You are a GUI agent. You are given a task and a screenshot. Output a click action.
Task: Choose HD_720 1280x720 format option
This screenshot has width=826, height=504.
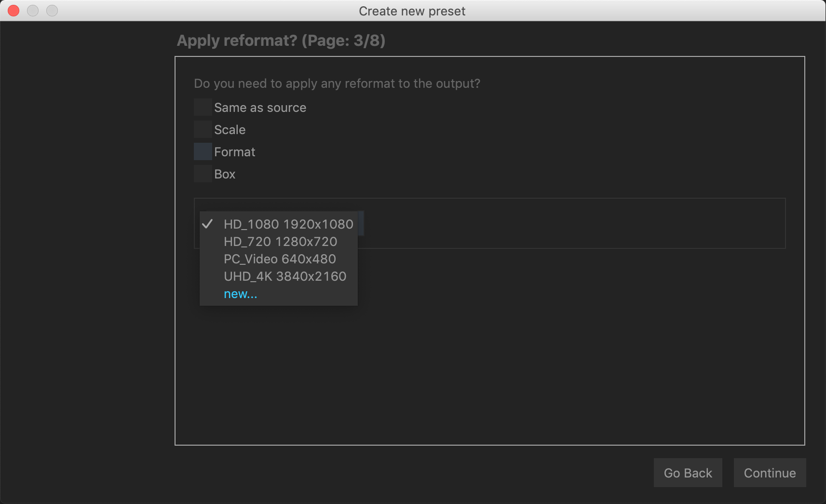point(280,242)
